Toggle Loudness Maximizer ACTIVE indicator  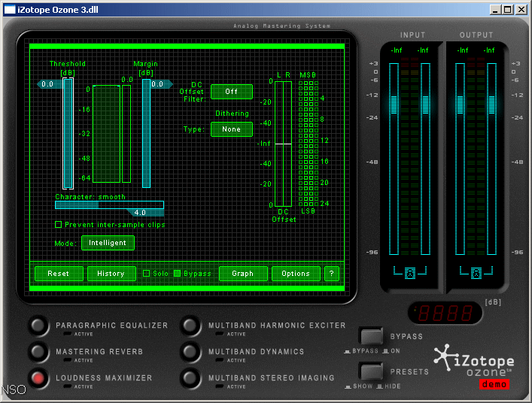68,386
